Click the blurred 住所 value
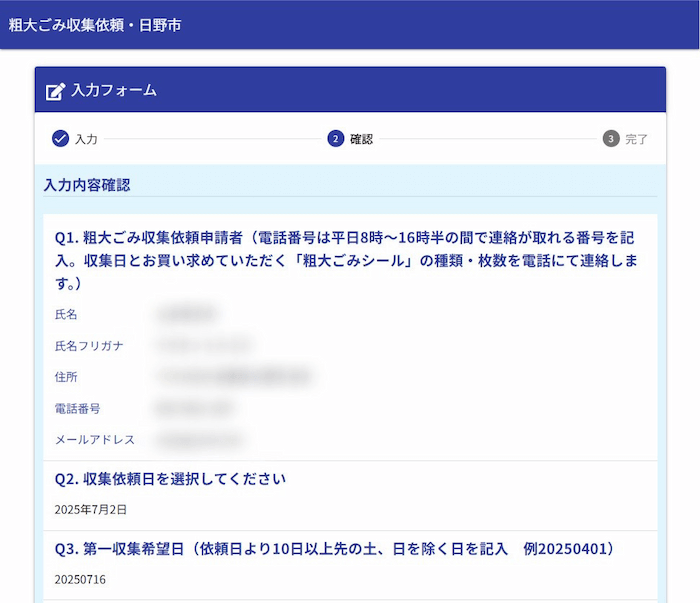Screen dimensions: 700x603 coord(233,377)
